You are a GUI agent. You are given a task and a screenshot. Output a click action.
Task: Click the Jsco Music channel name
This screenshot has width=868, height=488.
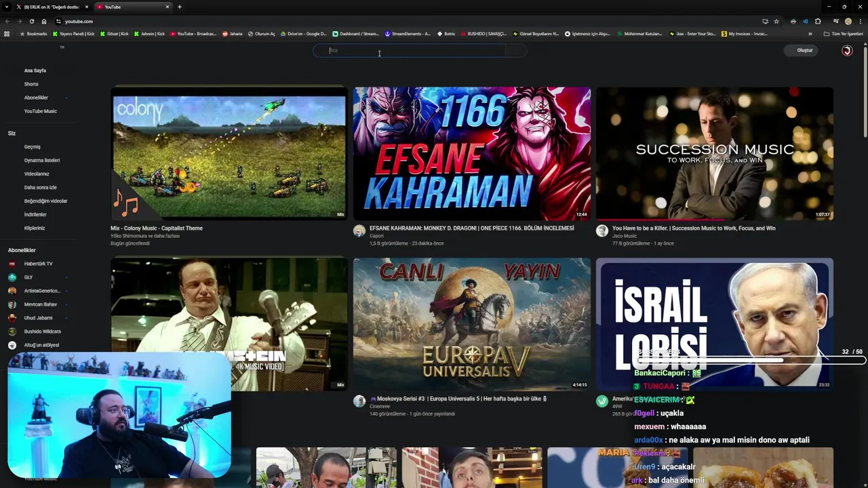click(625, 236)
